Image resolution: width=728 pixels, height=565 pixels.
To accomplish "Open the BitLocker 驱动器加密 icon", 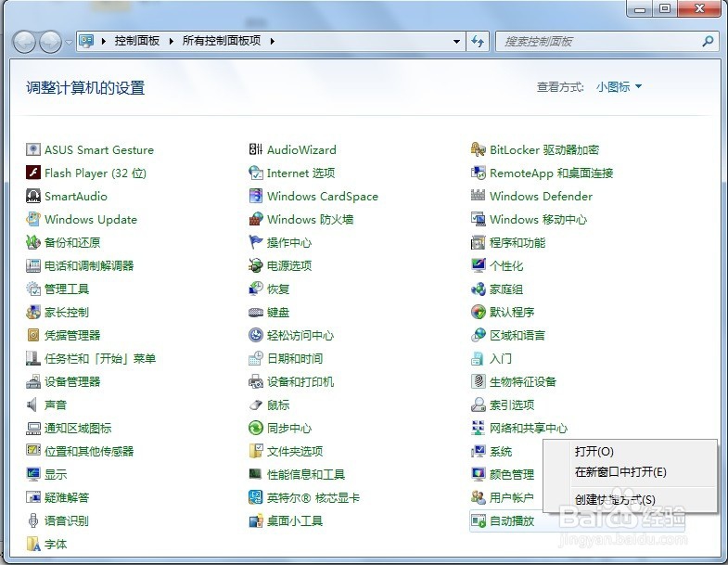I will pos(479,149).
